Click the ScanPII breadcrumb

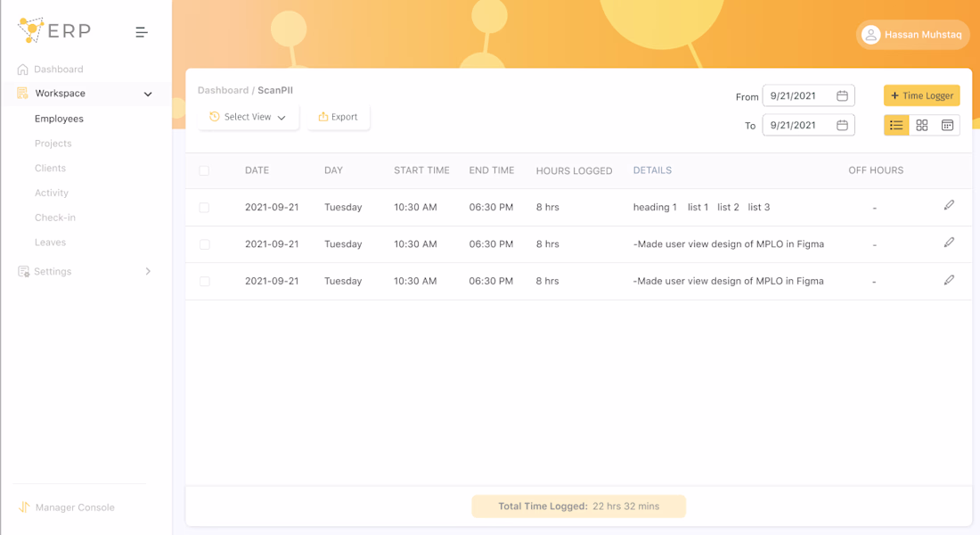[x=275, y=90]
